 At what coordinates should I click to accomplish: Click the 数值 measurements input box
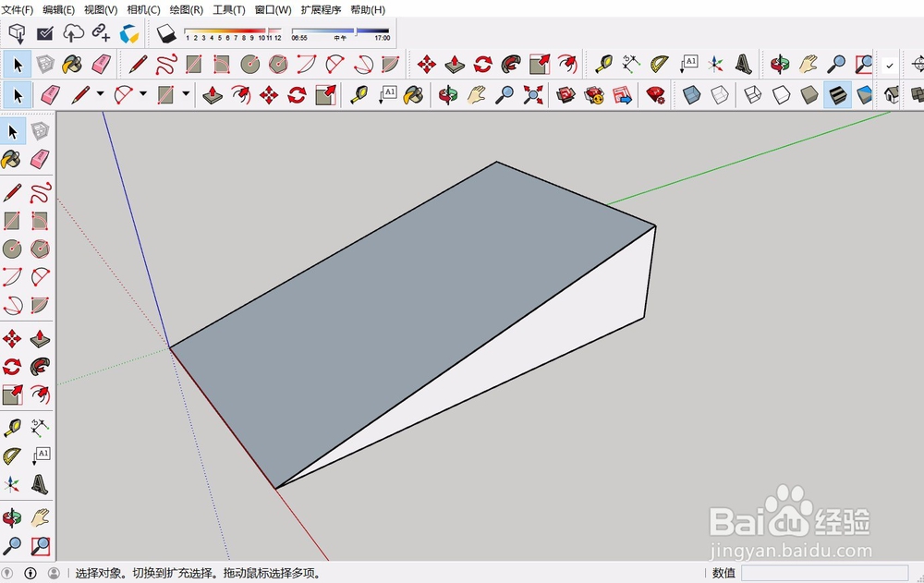[824, 573]
